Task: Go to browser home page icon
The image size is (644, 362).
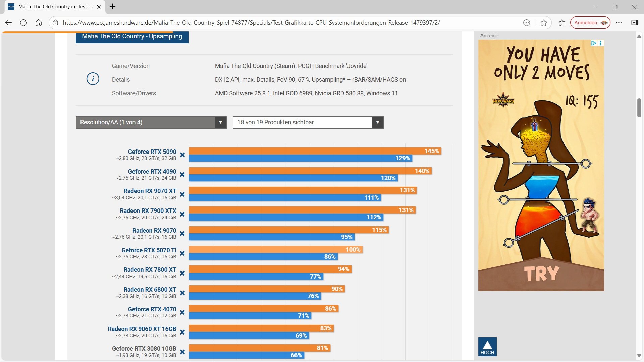Action: point(39,23)
